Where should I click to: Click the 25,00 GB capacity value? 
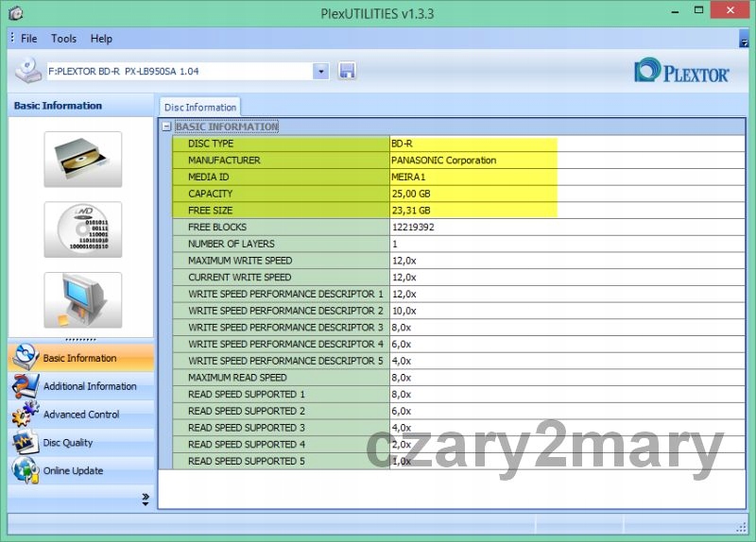coord(411,194)
